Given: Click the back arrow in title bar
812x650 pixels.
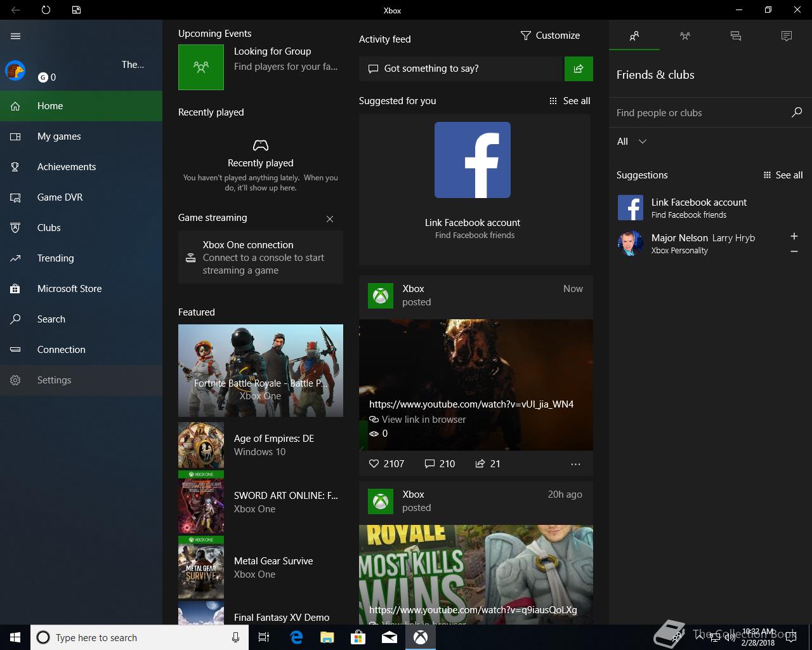Looking at the screenshot, I should [x=15, y=10].
